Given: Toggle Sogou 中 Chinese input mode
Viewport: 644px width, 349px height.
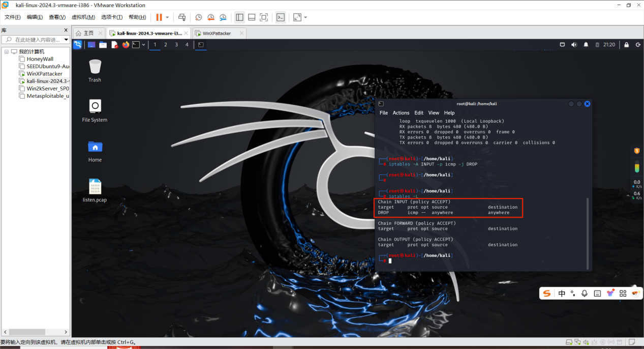Looking at the screenshot, I should coord(562,294).
